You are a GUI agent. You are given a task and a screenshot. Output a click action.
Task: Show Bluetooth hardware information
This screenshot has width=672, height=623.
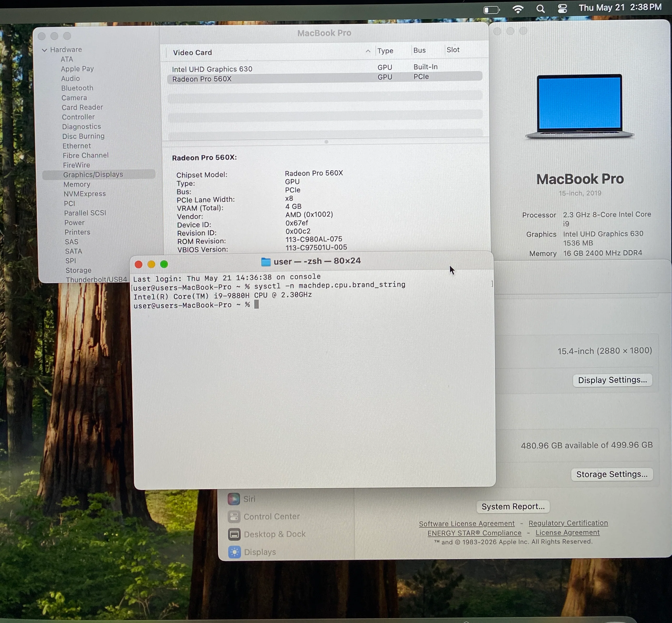pyautogui.click(x=77, y=88)
